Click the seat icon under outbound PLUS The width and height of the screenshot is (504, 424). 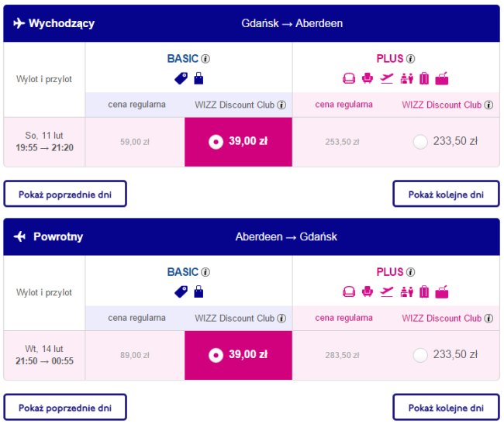368,78
